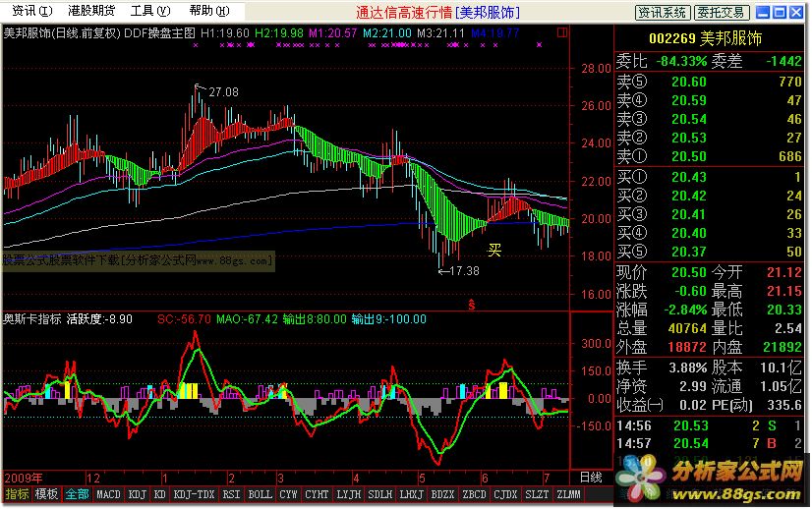
Task: Open the 资讯(I) menu
Action: click(x=32, y=11)
